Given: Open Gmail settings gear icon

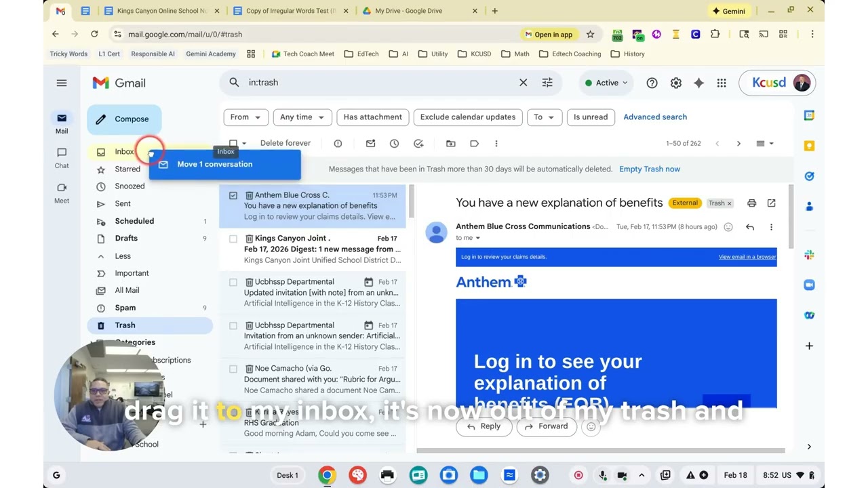Looking at the screenshot, I should [676, 83].
